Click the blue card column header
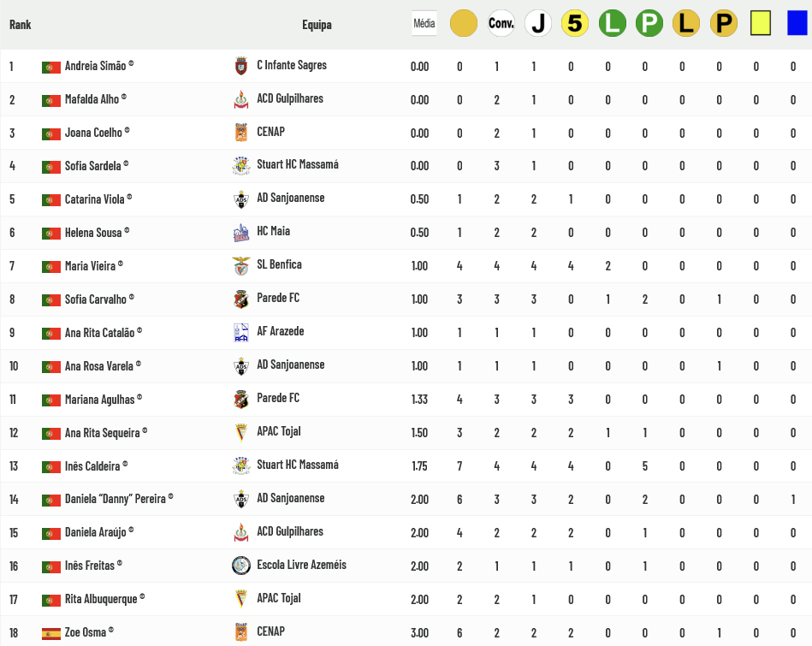This screenshot has height=646, width=812. [x=797, y=24]
